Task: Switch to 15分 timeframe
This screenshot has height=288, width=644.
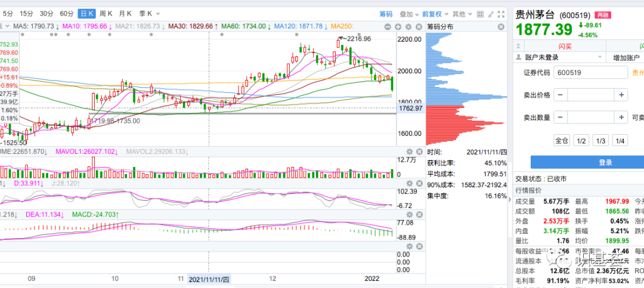Action: [26, 14]
